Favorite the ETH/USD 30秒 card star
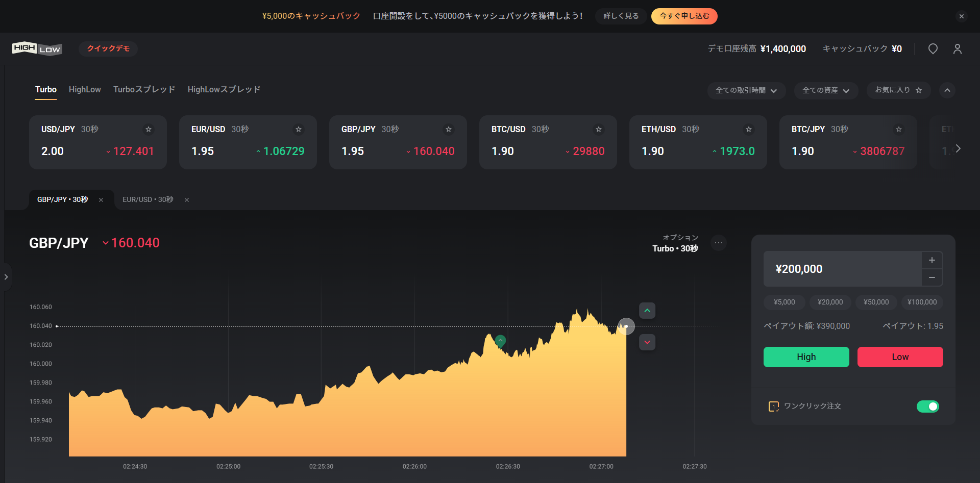980x483 pixels. [749, 130]
